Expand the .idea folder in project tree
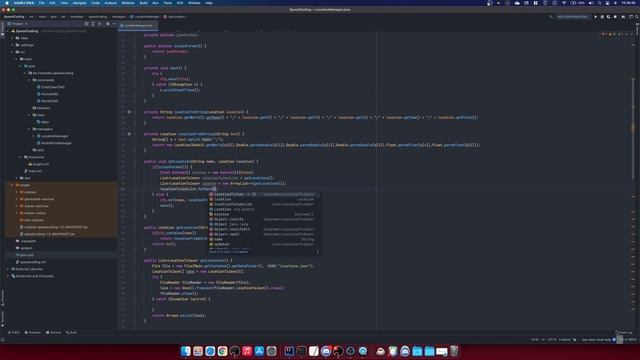 click(x=13, y=38)
